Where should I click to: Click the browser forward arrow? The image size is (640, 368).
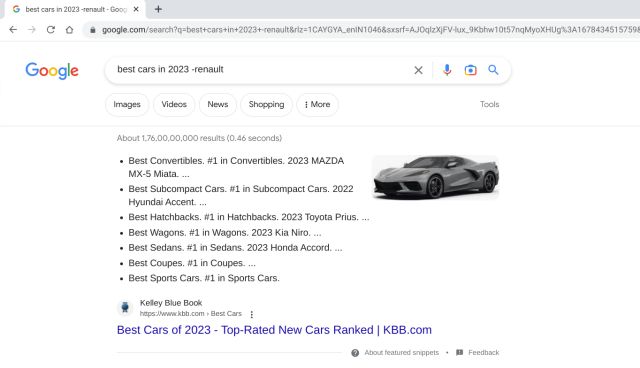32,30
